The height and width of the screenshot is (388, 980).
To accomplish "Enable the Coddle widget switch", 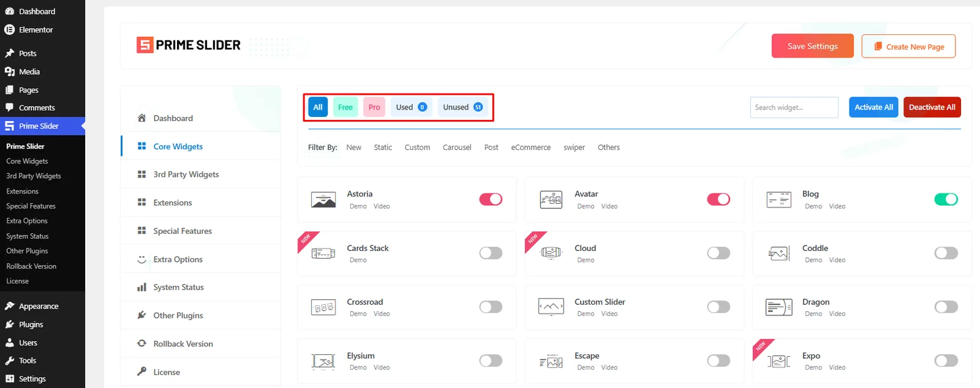I will pyautogui.click(x=946, y=253).
